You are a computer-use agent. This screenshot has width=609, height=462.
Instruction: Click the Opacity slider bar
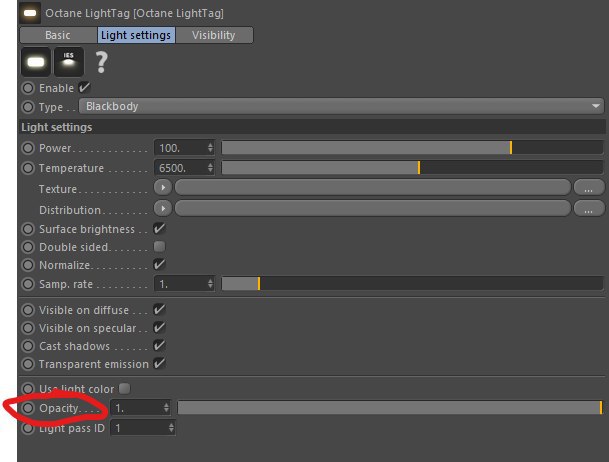[390, 408]
